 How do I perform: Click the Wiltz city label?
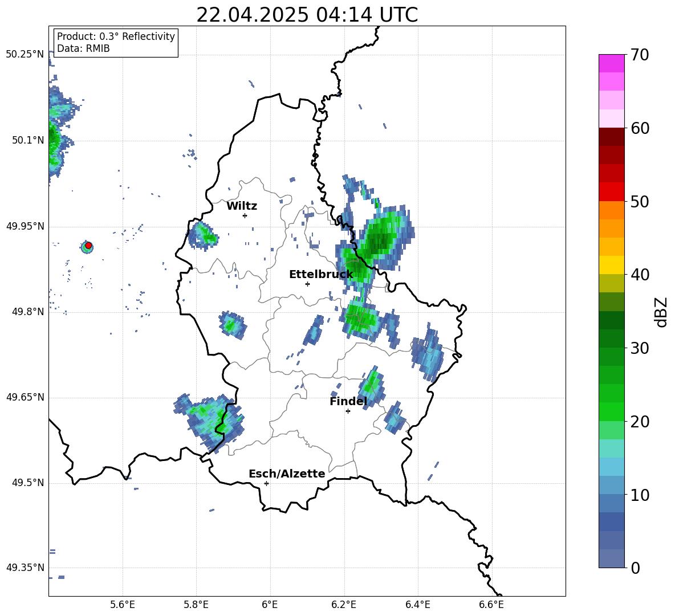click(x=242, y=206)
